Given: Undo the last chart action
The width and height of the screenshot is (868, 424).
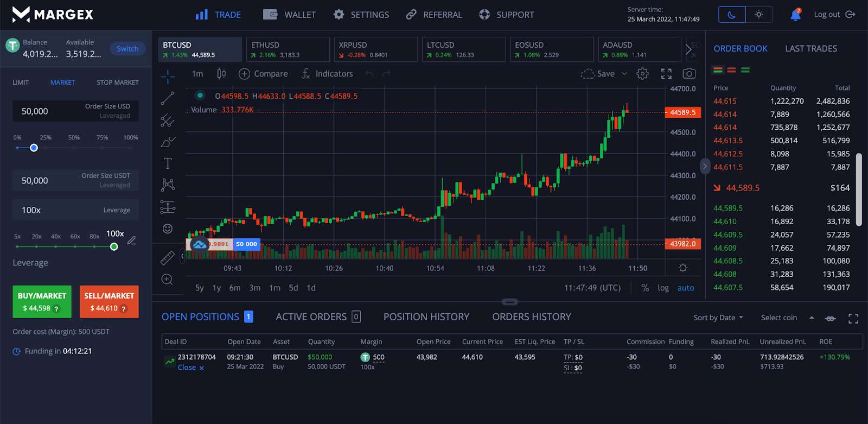Looking at the screenshot, I should (x=369, y=74).
